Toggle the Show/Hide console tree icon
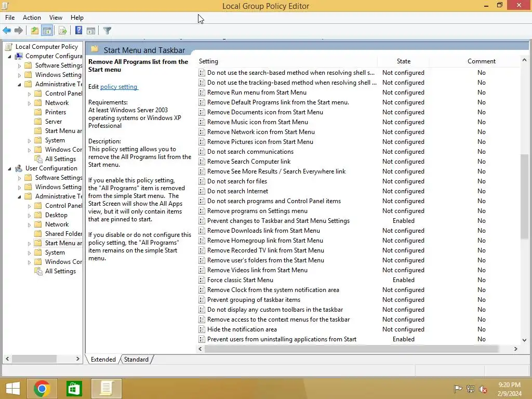 point(47,31)
